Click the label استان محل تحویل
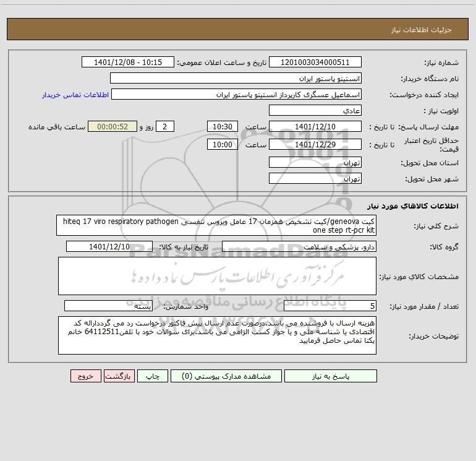 430,163
